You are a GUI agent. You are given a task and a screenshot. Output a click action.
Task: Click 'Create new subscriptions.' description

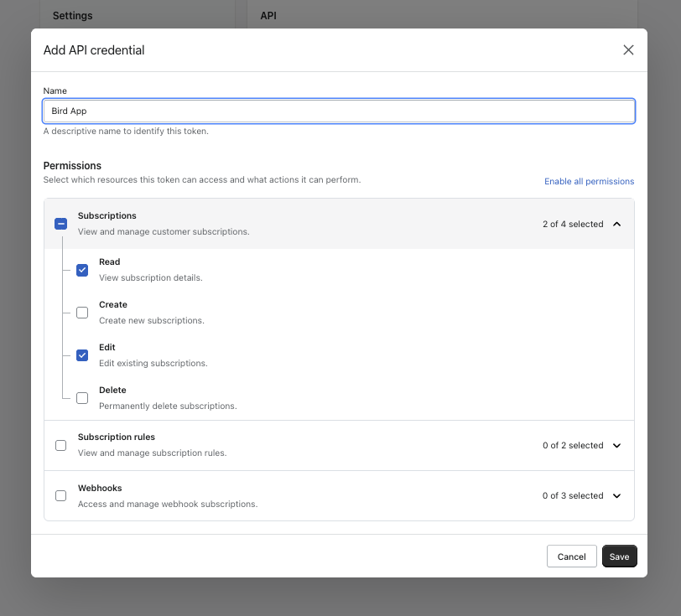click(152, 320)
